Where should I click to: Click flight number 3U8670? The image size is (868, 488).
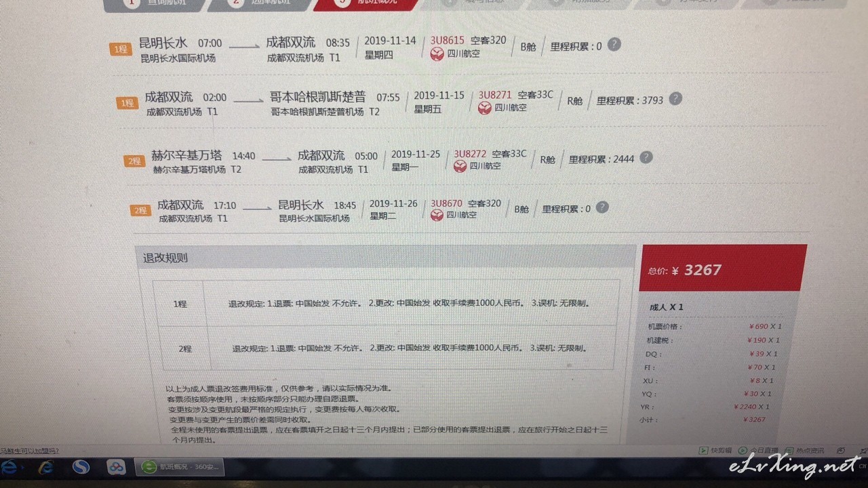point(446,203)
